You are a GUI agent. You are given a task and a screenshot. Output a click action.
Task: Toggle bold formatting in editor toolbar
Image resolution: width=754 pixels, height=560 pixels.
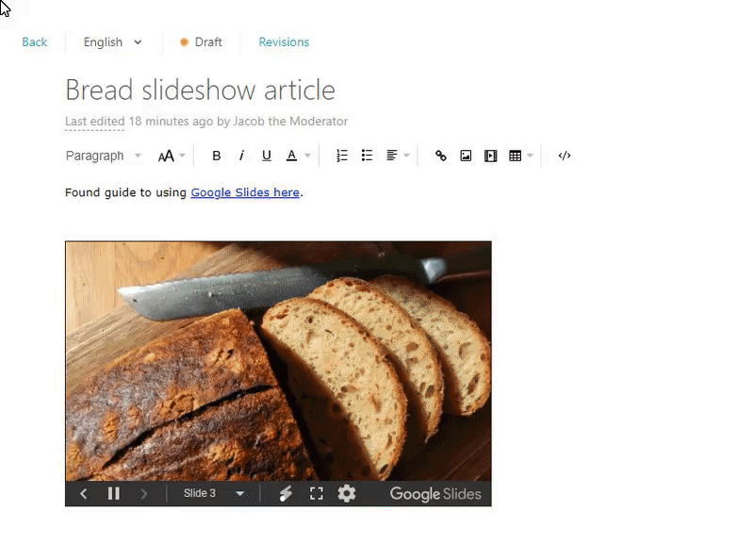(x=217, y=156)
